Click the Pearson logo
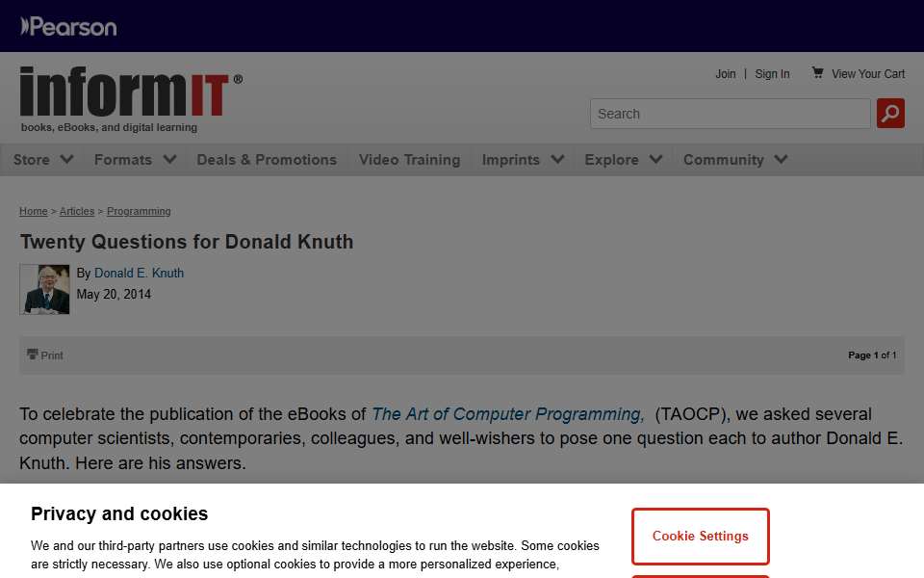Screen dimensions: 924x578 click(68, 27)
